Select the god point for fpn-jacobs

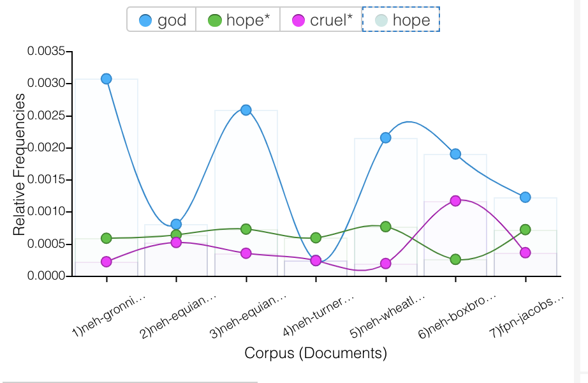coord(526,197)
